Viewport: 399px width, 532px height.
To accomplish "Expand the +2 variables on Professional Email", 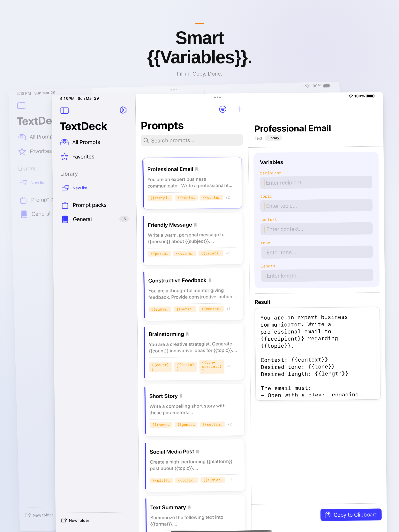I will [228, 197].
